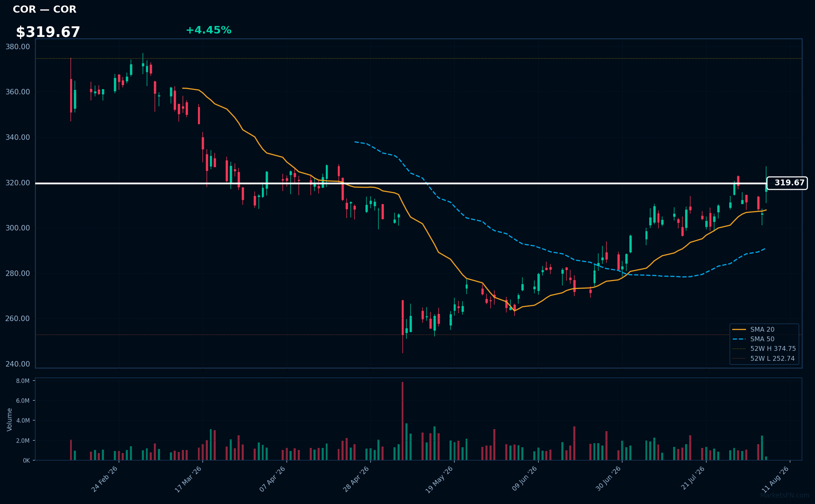Click the 28 Apr '26 date label

coord(356,479)
